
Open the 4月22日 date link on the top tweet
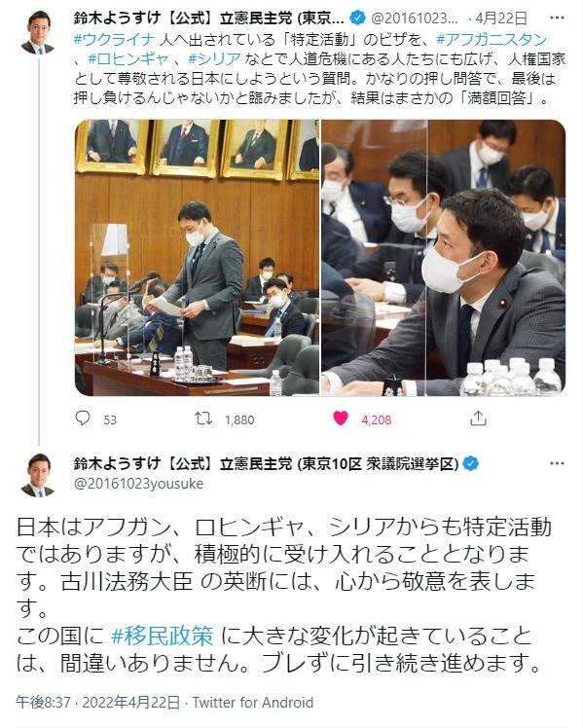tap(501, 18)
